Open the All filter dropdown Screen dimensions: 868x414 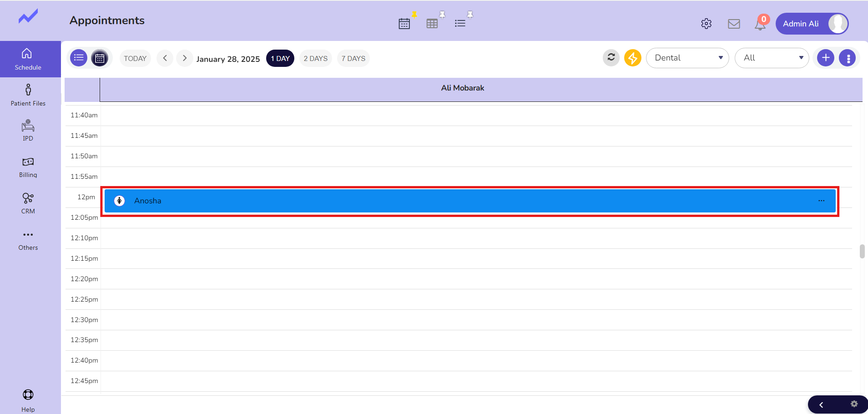click(772, 58)
